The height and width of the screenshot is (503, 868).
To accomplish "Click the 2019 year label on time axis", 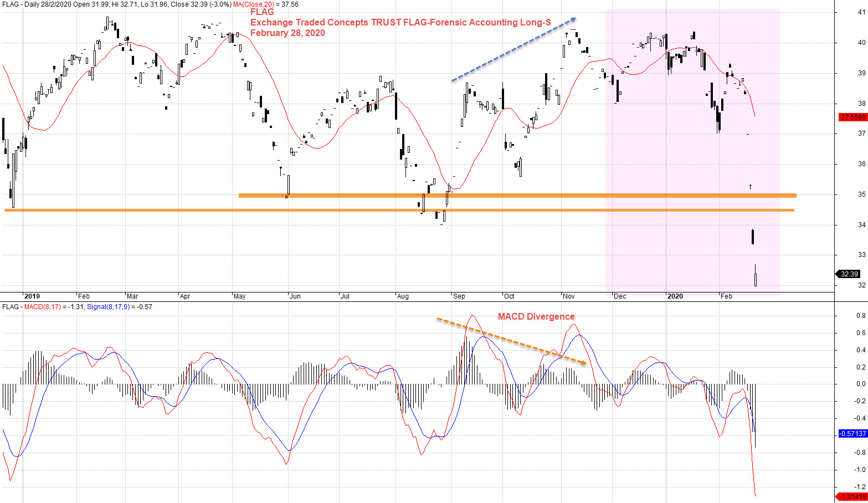I will click(32, 296).
